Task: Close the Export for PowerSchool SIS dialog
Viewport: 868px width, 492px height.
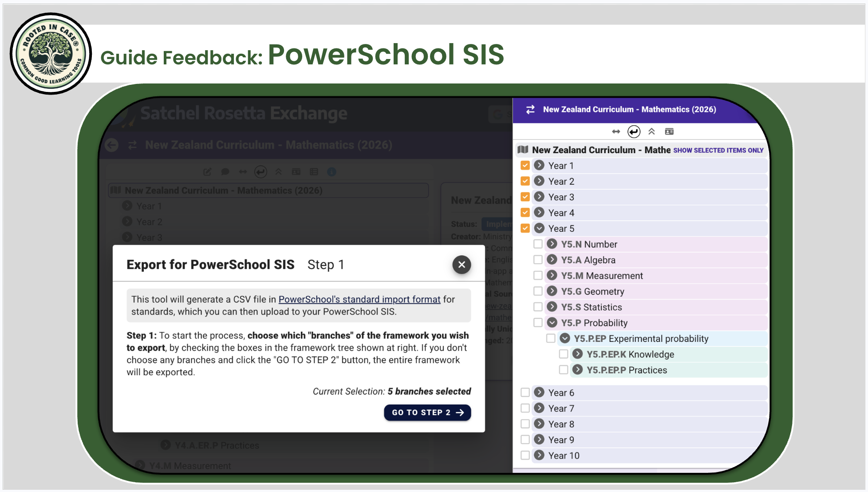Action: tap(462, 265)
